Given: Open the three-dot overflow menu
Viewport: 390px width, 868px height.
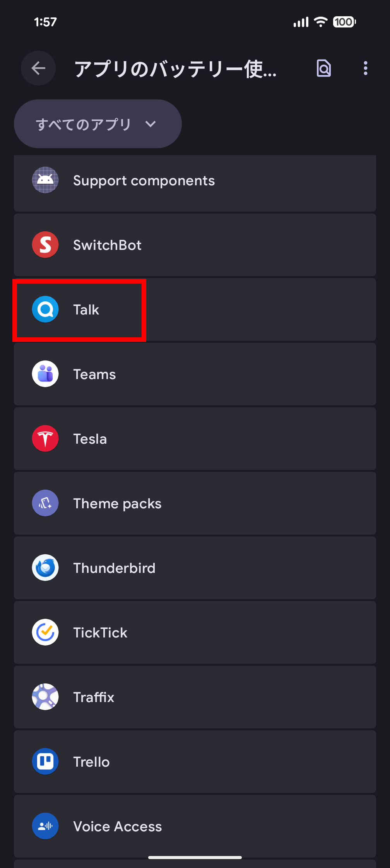Looking at the screenshot, I should [365, 68].
